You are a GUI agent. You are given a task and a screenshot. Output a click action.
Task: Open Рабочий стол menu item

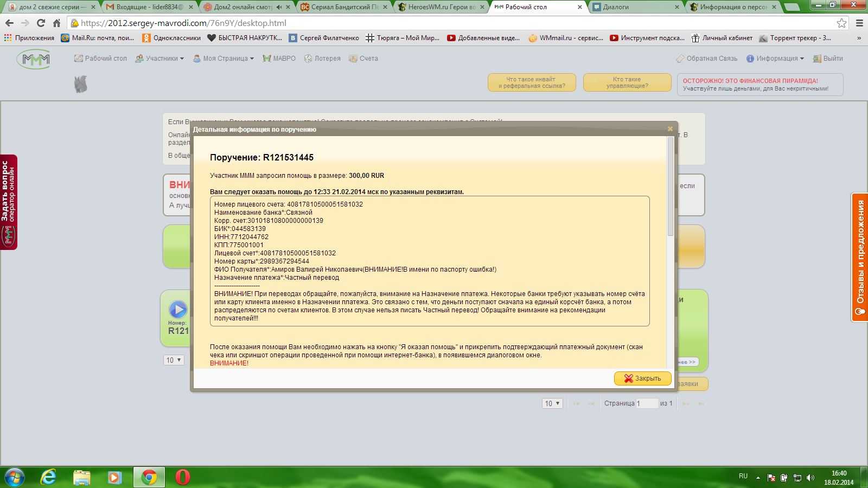pyautogui.click(x=101, y=59)
